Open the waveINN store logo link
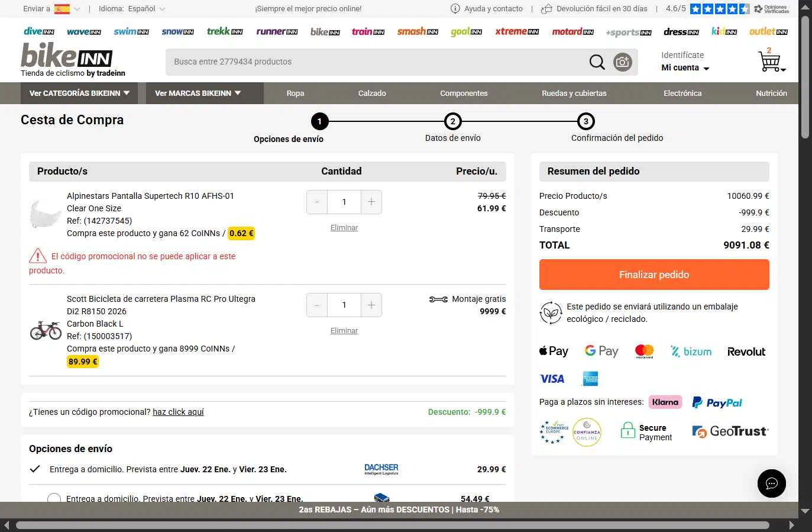This screenshot has height=532, width=812. [x=84, y=32]
